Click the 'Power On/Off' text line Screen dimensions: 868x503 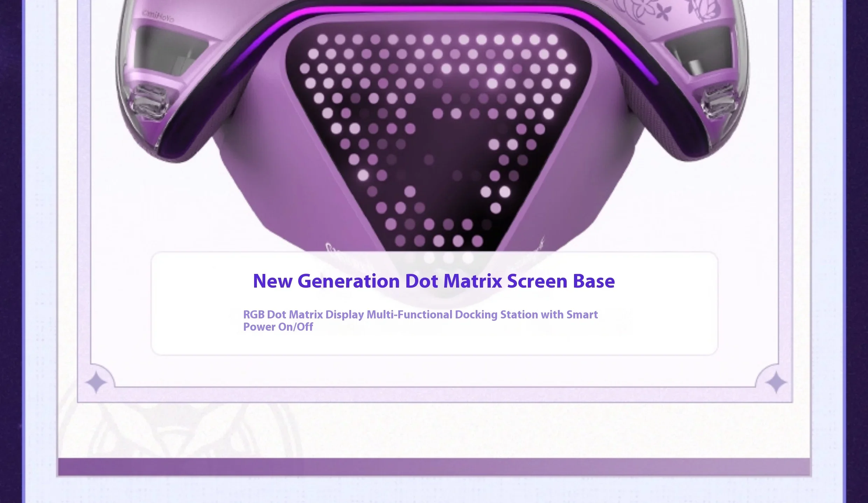[x=278, y=327]
